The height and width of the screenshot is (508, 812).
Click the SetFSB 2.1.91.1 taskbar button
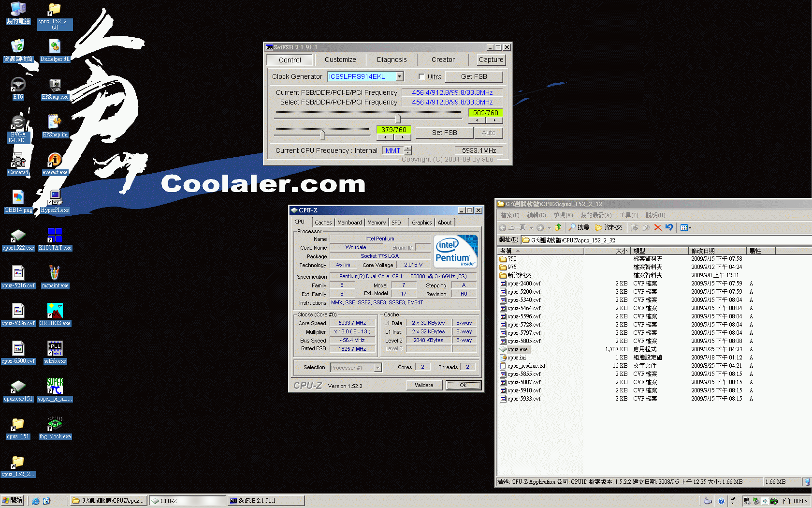(266, 501)
